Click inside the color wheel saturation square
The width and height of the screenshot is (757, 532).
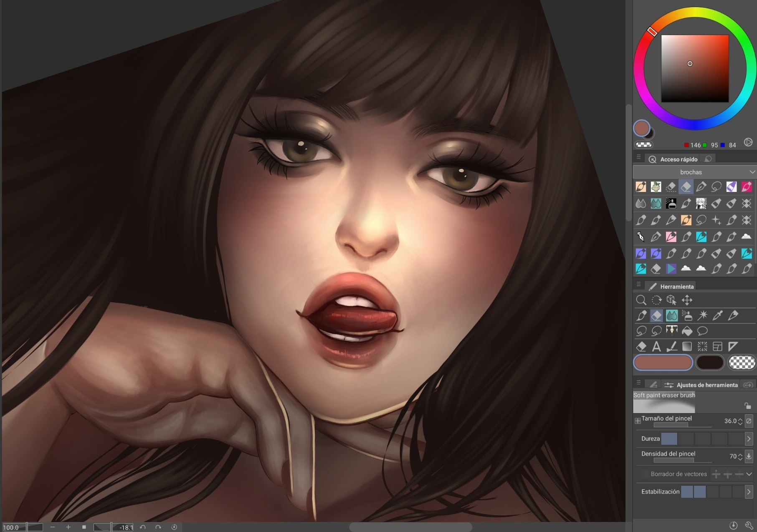point(695,68)
